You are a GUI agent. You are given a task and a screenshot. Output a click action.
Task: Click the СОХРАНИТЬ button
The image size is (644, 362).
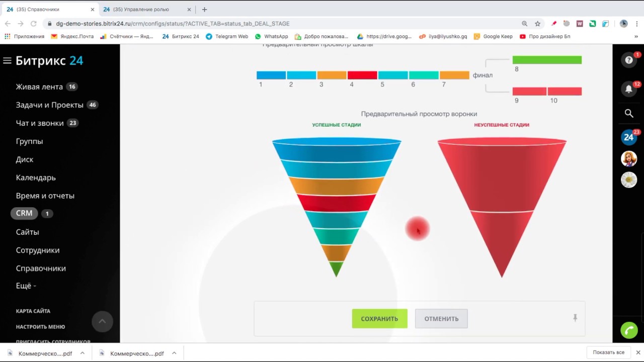click(379, 319)
